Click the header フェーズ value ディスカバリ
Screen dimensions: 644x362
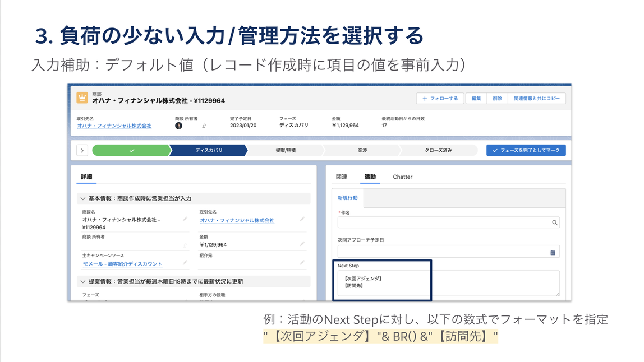(293, 125)
